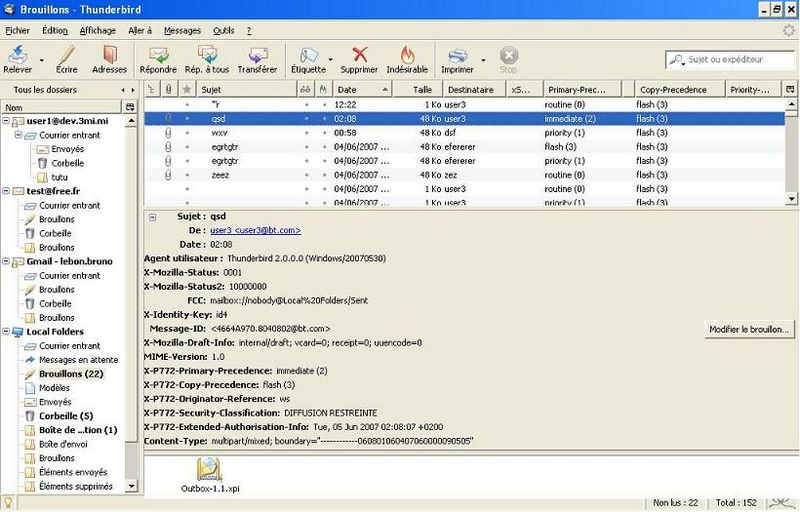Collapse the Local Folders tree node
Viewport: 800px width, 512px height.
tap(8, 332)
